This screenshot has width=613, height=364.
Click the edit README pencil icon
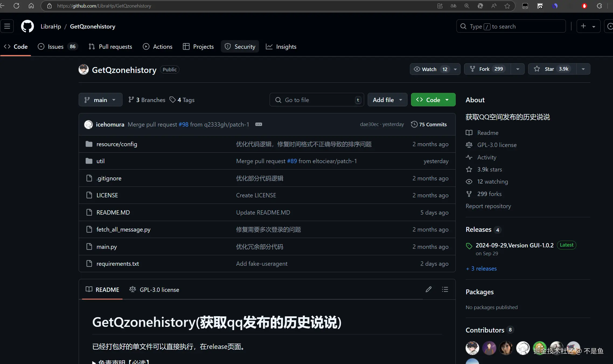point(429,289)
